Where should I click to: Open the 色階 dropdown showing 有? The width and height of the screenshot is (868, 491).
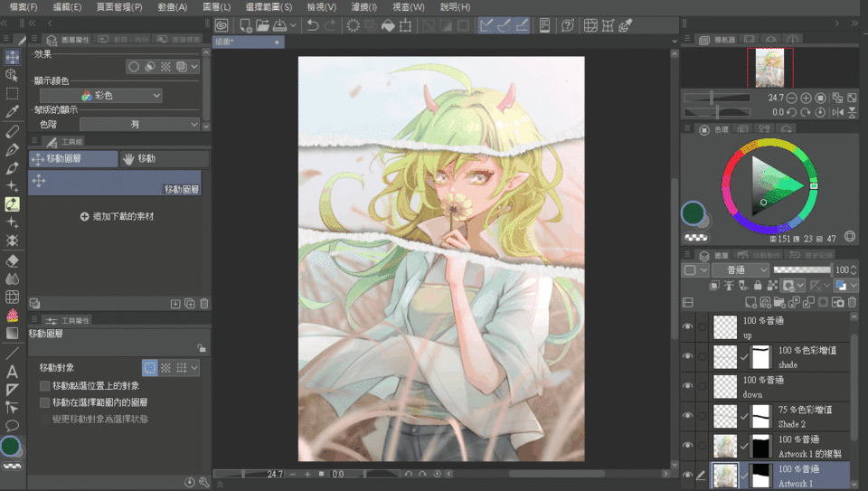click(x=139, y=125)
